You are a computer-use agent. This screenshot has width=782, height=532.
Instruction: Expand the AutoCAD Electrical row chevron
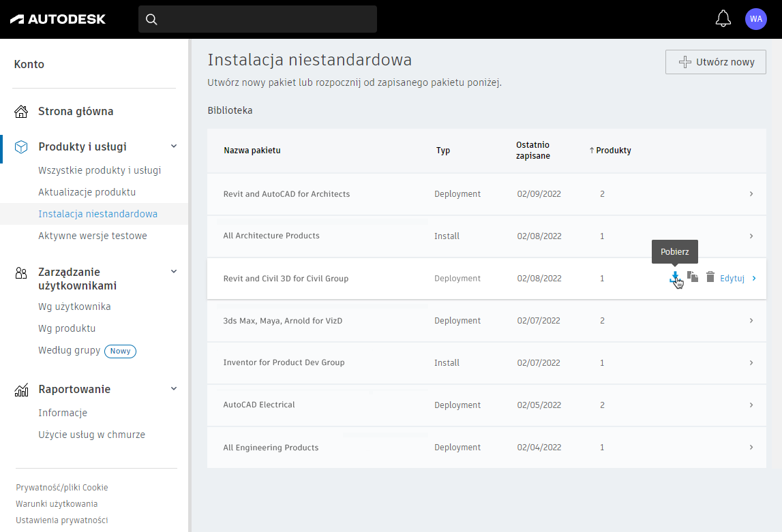[x=751, y=405]
